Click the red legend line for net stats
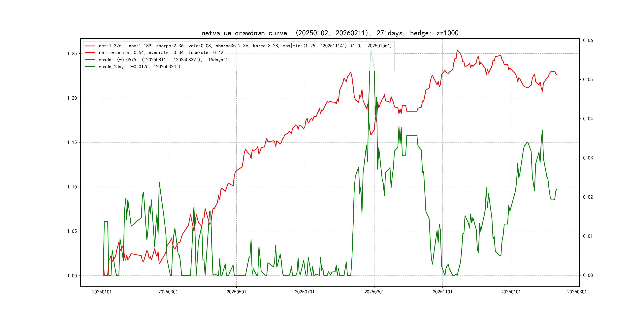 (x=90, y=46)
